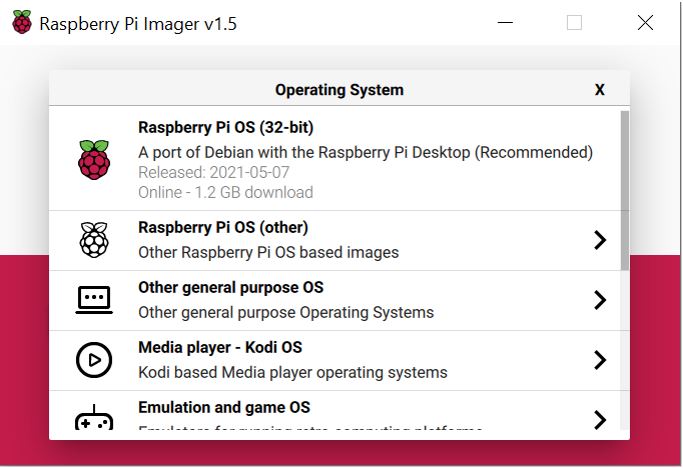Screen dimensions: 683x468
Task: Click the gamepad icon for Emulation and game OS
Action: 94,418
